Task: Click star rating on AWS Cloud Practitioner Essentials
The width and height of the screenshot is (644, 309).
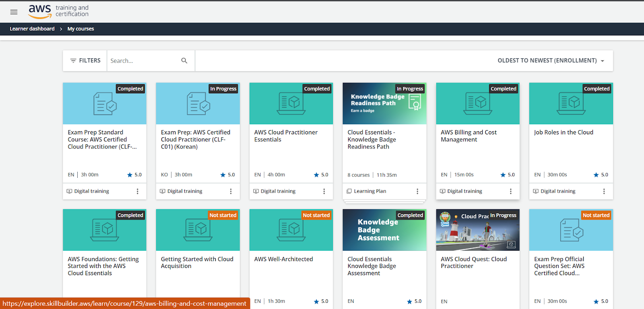Action: [321, 175]
